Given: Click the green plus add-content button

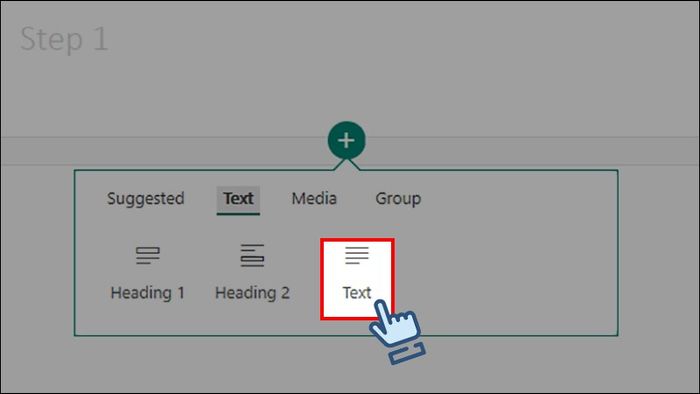Looking at the screenshot, I should (x=346, y=140).
